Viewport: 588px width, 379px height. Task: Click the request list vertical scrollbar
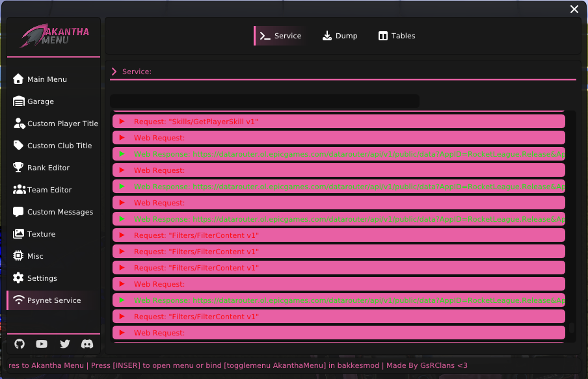[572, 329]
